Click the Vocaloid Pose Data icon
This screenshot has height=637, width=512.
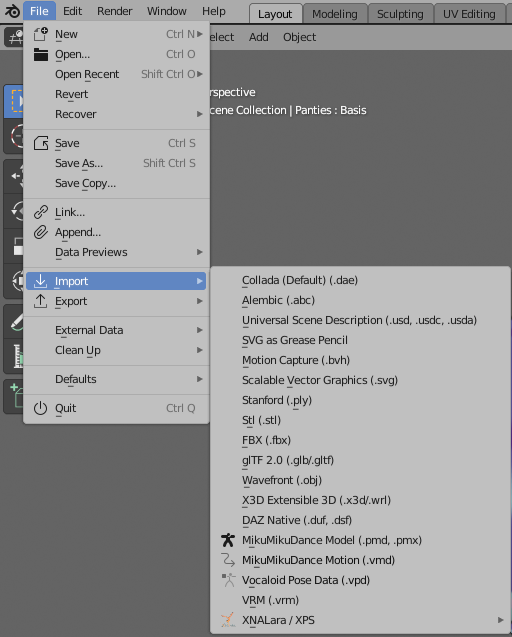coord(228,580)
